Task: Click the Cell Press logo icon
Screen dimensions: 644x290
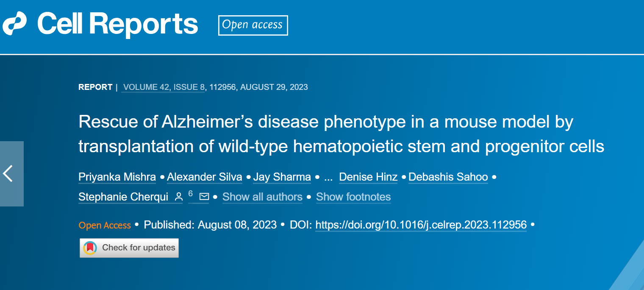Action: (14, 24)
